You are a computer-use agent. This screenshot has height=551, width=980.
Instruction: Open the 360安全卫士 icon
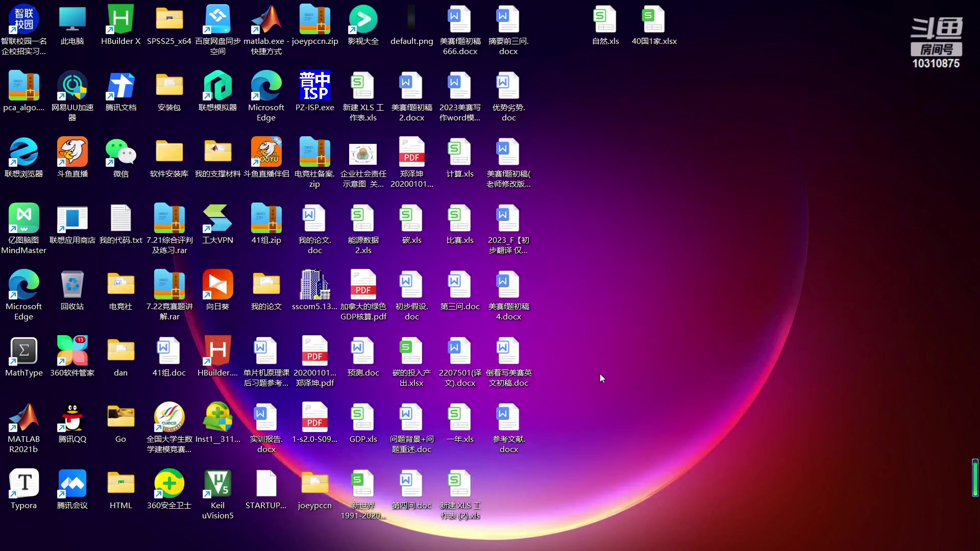pyautogui.click(x=169, y=489)
